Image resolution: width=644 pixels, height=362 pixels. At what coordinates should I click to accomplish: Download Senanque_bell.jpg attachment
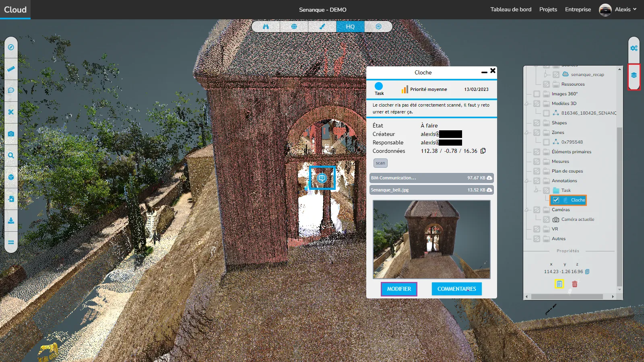click(489, 190)
